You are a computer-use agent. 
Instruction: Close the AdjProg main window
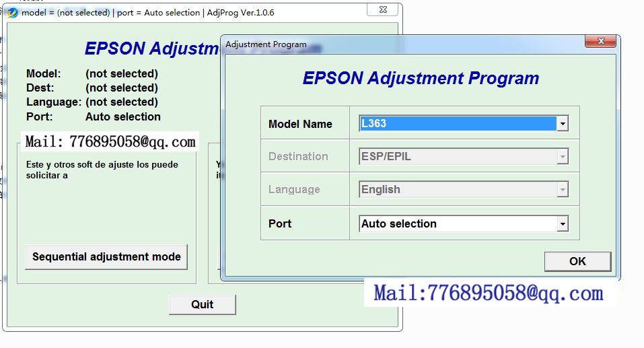coord(383,9)
